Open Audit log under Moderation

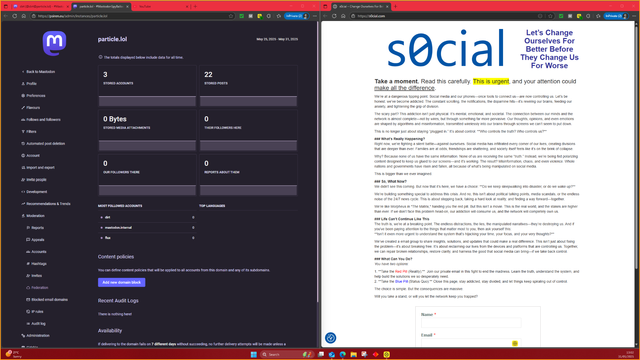(x=36, y=324)
